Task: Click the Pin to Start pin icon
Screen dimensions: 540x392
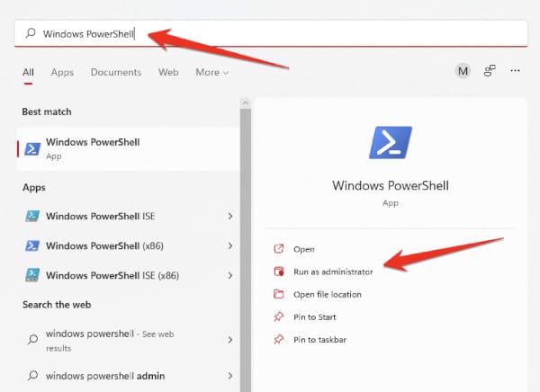Action: (x=278, y=316)
